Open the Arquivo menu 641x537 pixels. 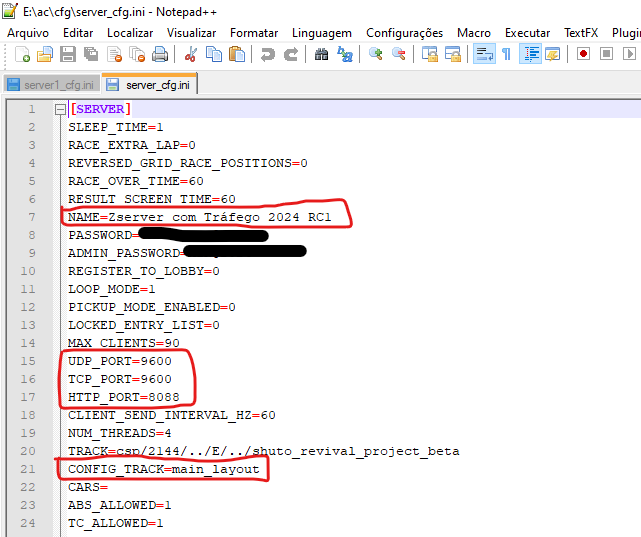pos(28,33)
